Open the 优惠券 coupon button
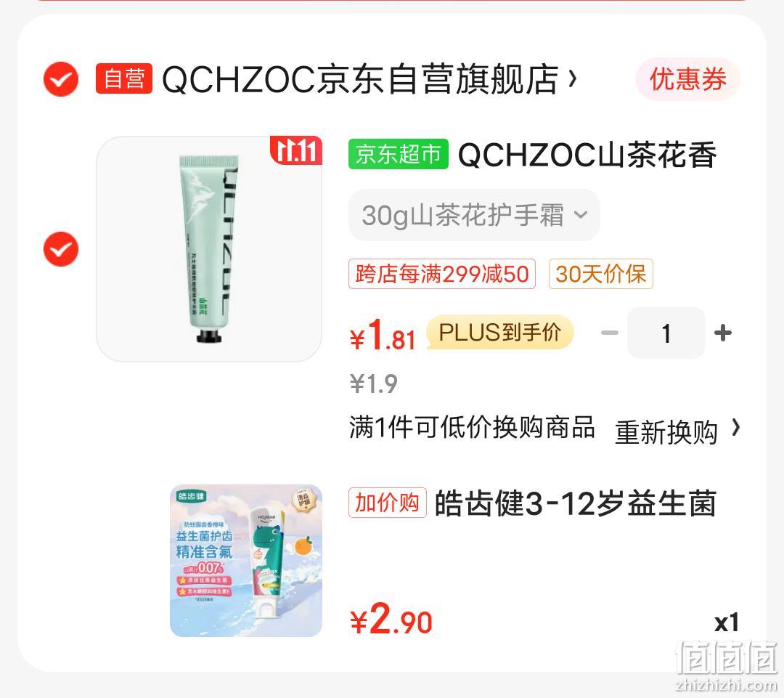Screen dimensions: 784x698 (x=687, y=79)
